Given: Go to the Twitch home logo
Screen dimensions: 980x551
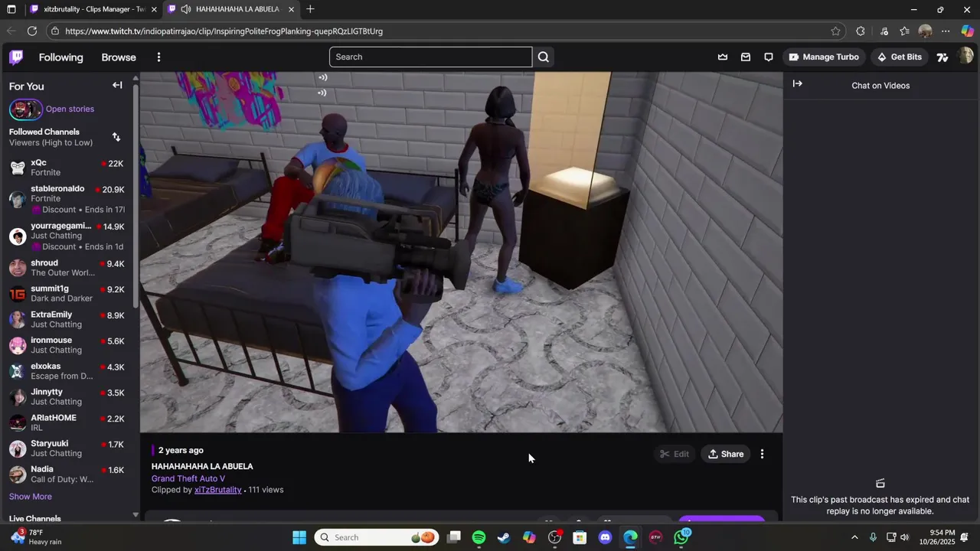Looking at the screenshot, I should [x=16, y=57].
